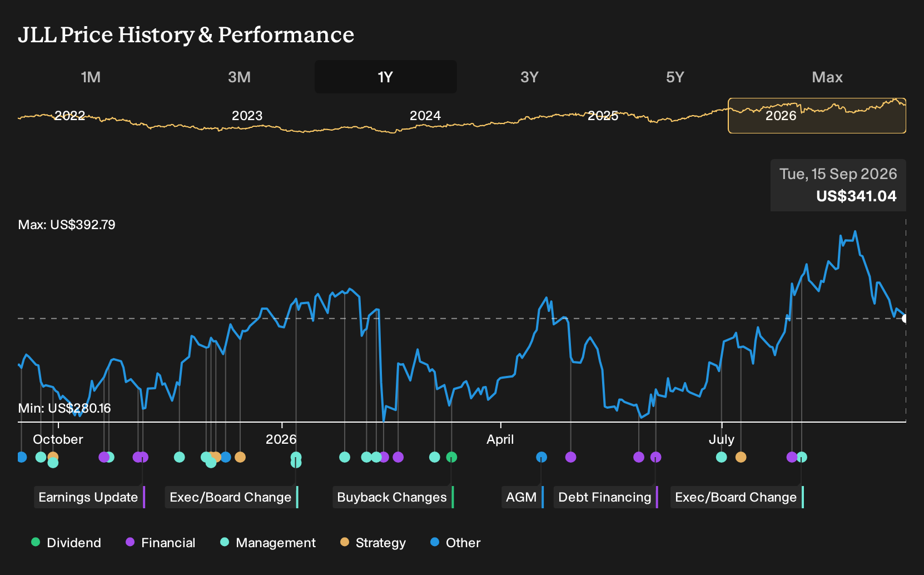Toggle the Management legend filter
The width and height of the screenshot is (924, 575).
(268, 543)
